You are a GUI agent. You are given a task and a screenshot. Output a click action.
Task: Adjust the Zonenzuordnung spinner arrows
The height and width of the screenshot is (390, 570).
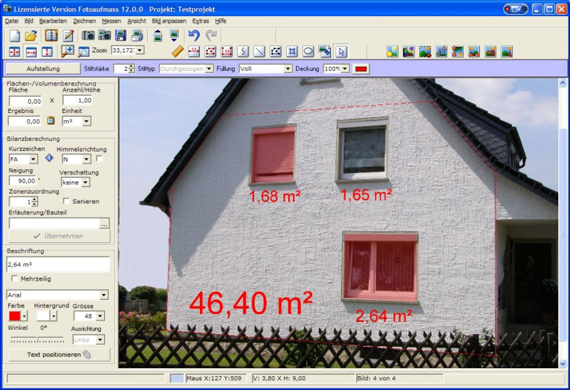[35, 202]
